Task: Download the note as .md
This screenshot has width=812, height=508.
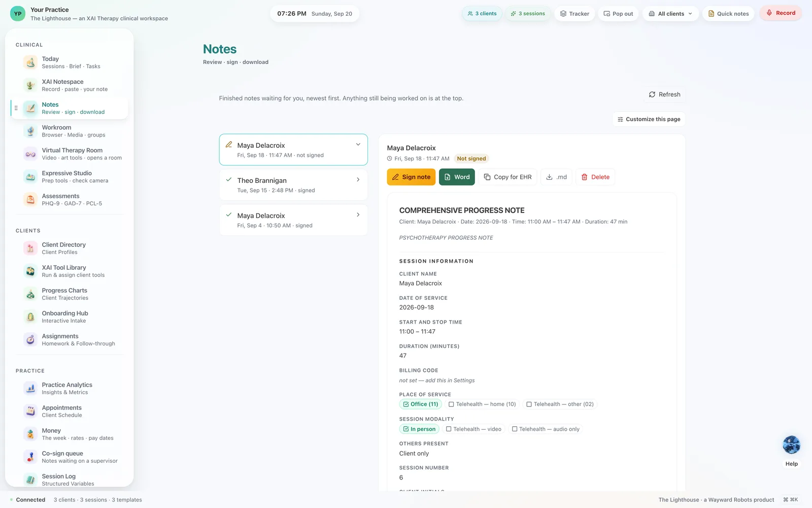Action: point(557,177)
